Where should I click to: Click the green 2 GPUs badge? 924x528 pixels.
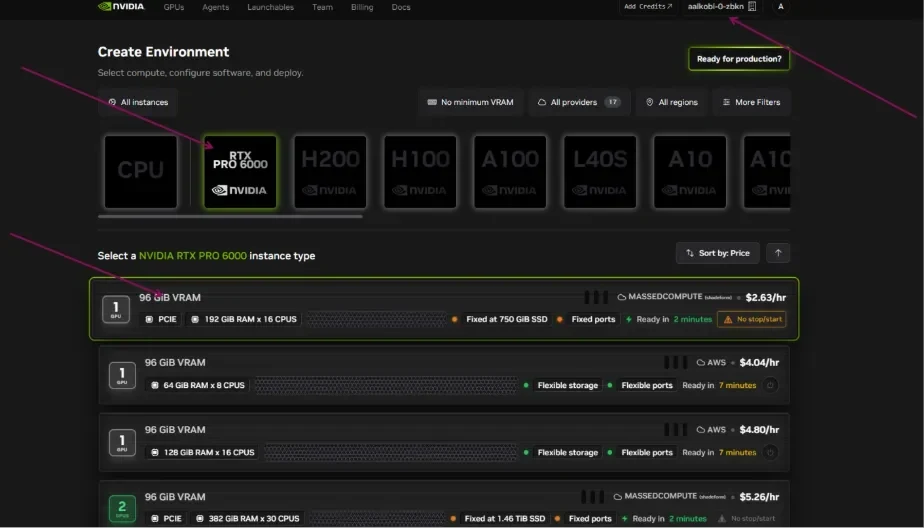point(122,509)
